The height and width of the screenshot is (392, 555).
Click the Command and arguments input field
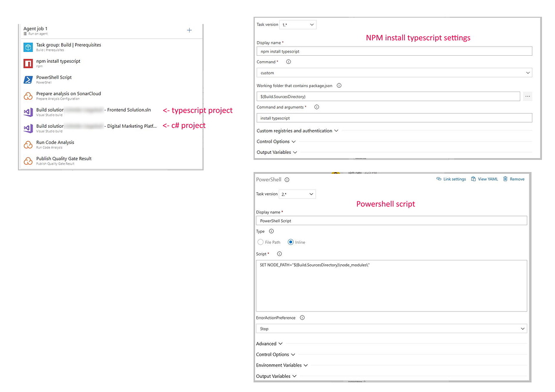tap(395, 118)
